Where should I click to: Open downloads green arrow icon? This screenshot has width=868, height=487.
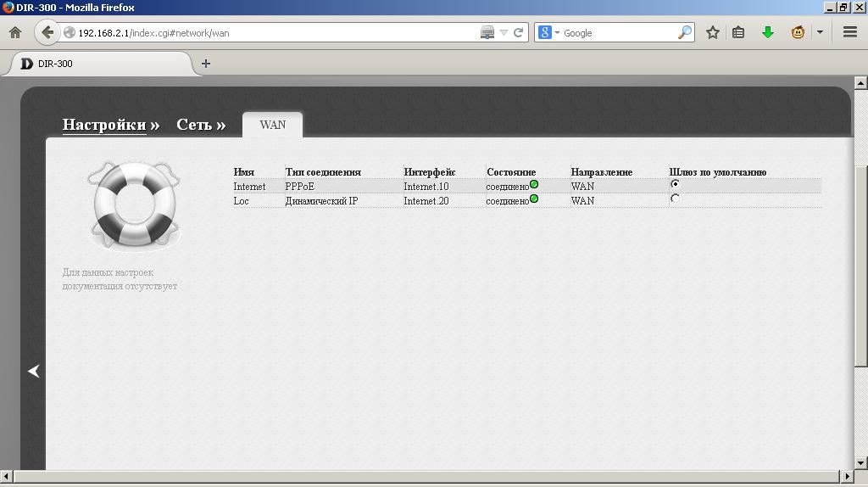pyautogui.click(x=767, y=33)
